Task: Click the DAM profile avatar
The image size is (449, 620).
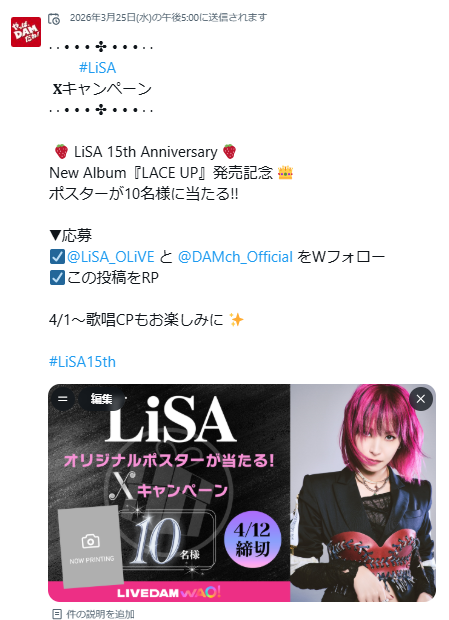Action: [26, 32]
